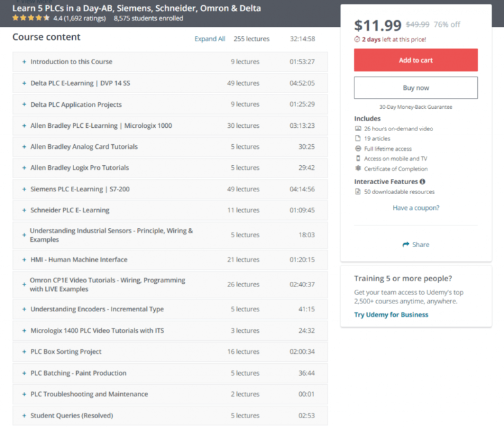Click the on-demand video icon
Image resolution: width=504 pixels, height=430 pixels.
click(358, 128)
